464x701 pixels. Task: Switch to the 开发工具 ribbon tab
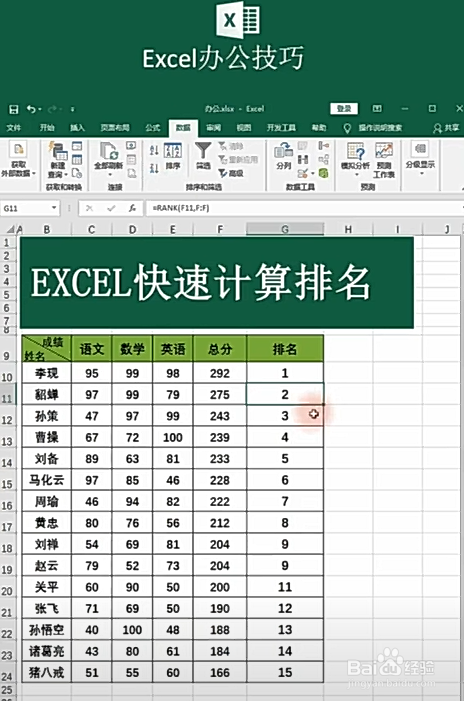tap(281, 128)
